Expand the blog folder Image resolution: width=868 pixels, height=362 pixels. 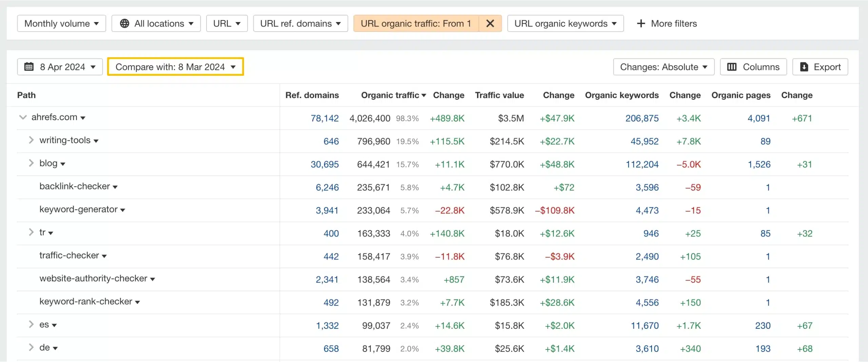(x=31, y=163)
